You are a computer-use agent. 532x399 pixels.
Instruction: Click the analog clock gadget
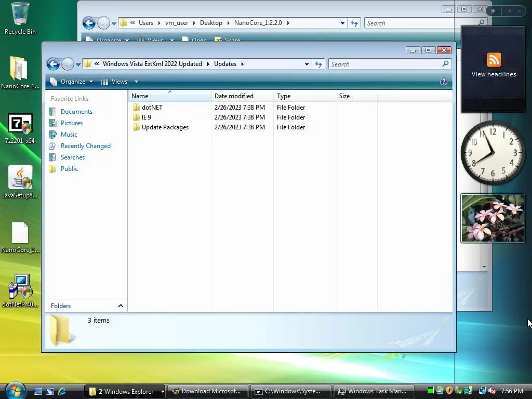[x=493, y=152]
